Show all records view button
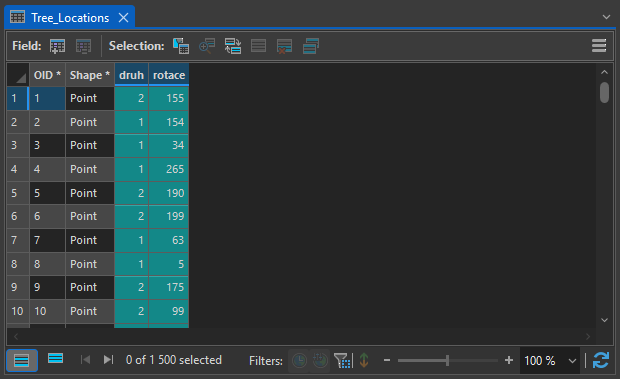The width and height of the screenshot is (620, 379). point(22,360)
